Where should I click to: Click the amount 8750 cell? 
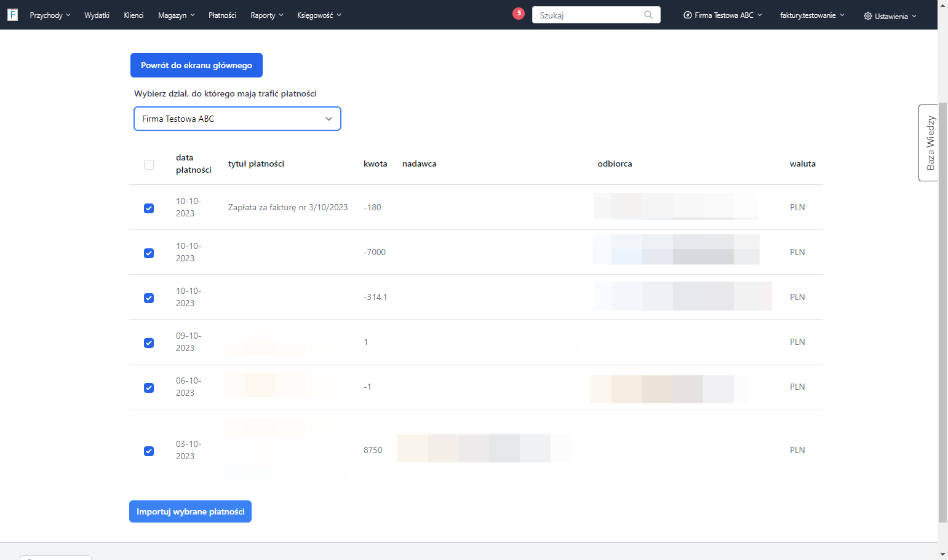(x=373, y=450)
